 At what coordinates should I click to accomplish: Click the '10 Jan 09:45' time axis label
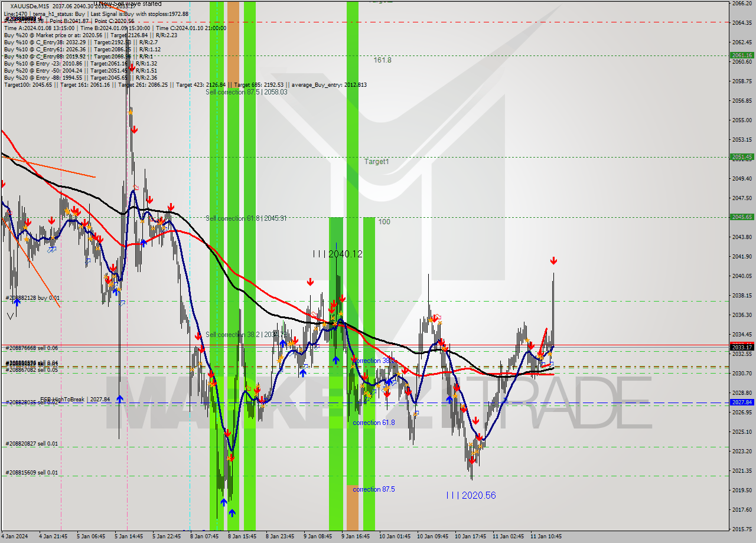[x=432, y=537]
